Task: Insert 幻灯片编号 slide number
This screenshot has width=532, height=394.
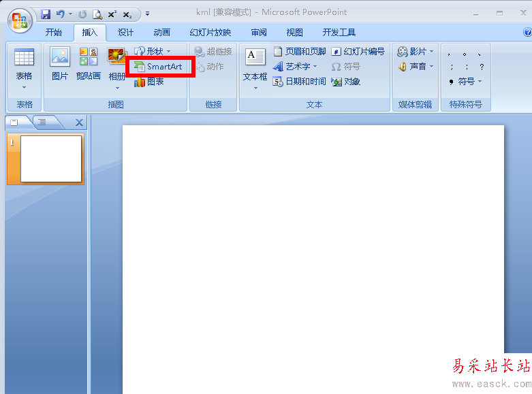Action: click(358, 52)
